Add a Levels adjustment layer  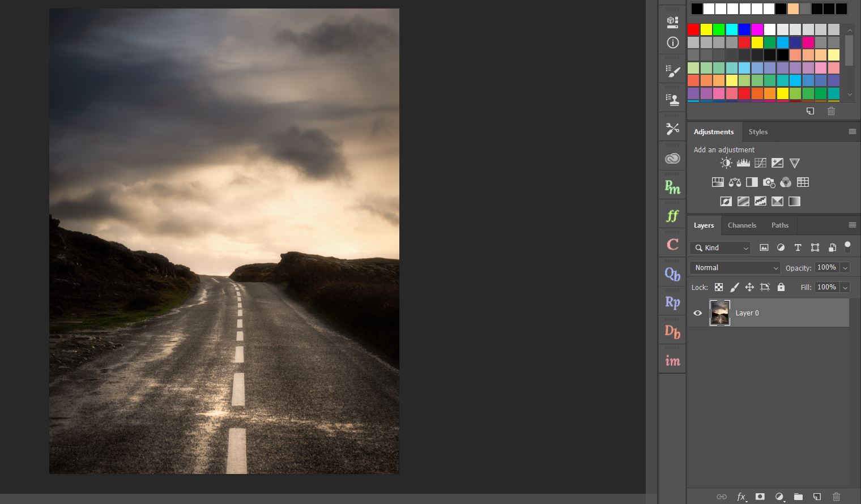click(x=743, y=163)
